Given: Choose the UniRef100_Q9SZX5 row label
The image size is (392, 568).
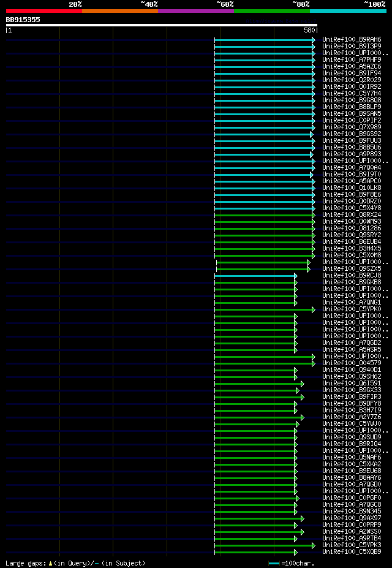Looking at the screenshot, I should coord(352,269).
